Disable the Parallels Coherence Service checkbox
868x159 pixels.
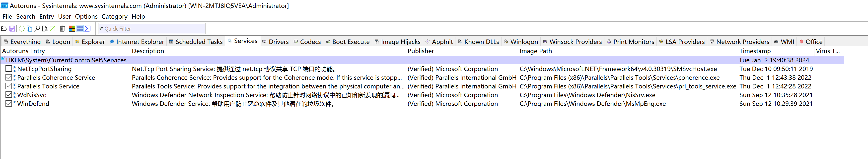[x=9, y=78]
